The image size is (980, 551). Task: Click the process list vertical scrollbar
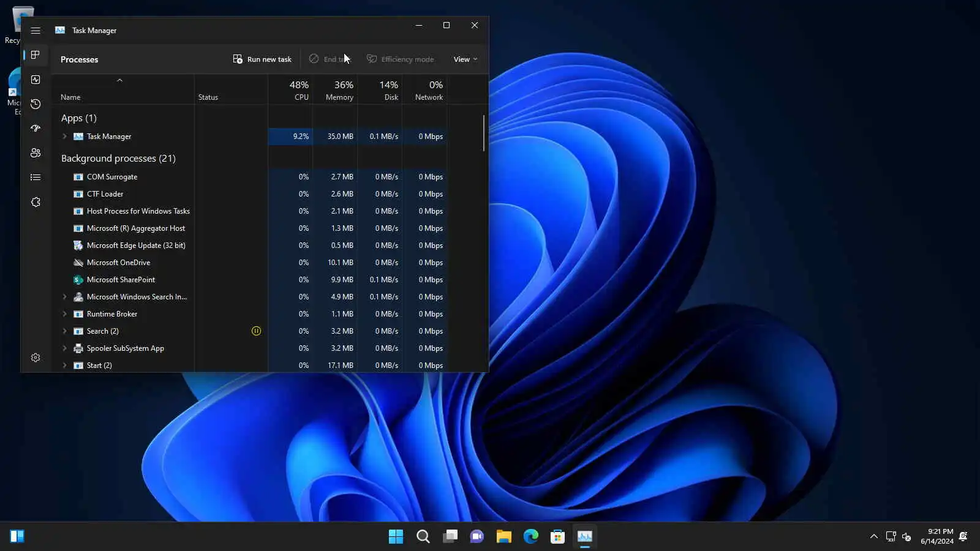[x=484, y=133]
